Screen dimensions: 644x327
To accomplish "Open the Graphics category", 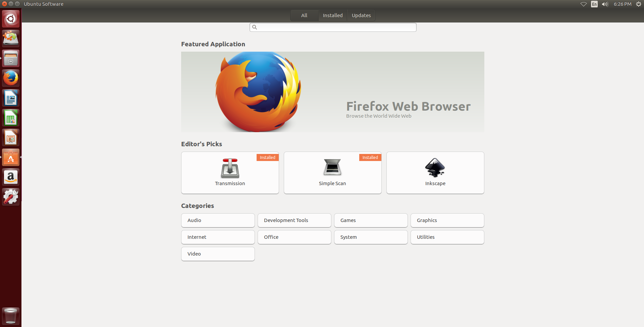I will coord(447,220).
